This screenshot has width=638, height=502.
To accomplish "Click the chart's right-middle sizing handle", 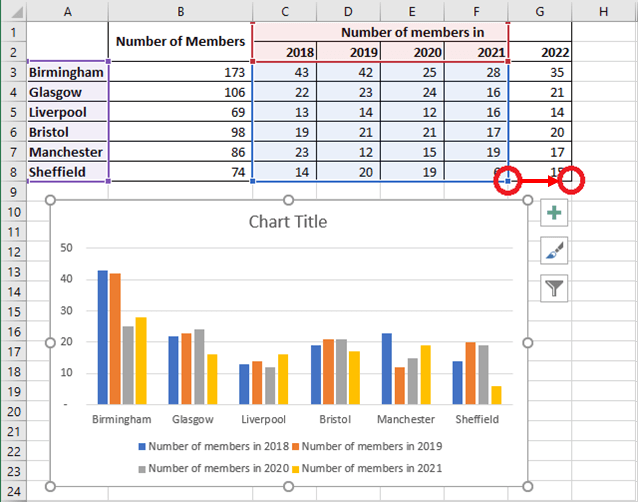I will click(527, 343).
